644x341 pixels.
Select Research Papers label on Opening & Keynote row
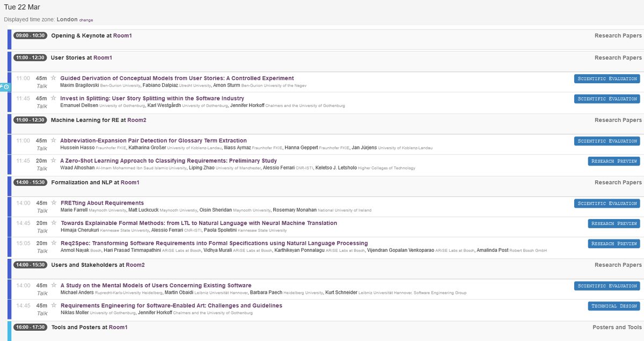click(618, 35)
